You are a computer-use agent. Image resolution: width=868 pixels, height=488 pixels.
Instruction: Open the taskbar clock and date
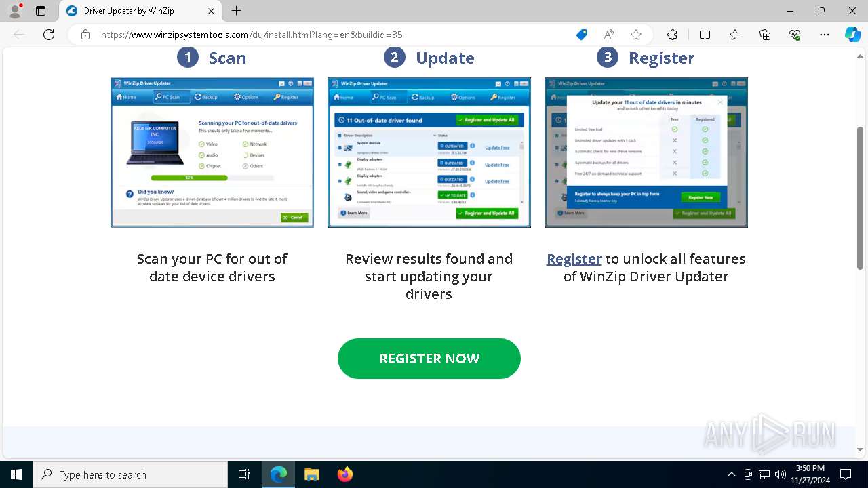(x=810, y=474)
